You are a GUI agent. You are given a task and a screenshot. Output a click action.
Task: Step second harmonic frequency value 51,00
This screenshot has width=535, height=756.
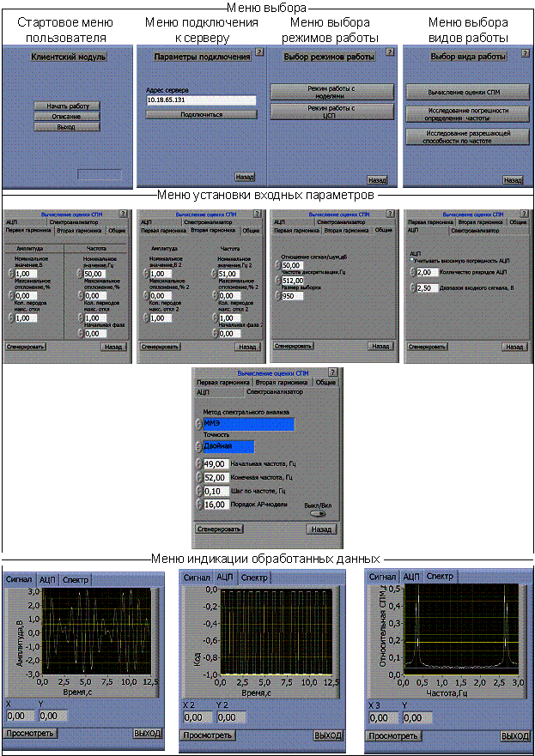click(x=214, y=274)
